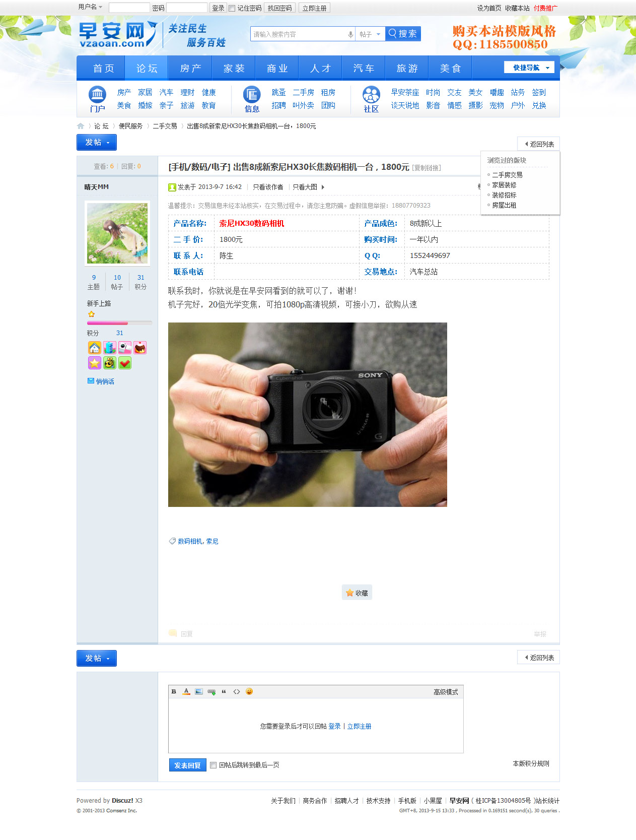636x840 pixels.
Task: Click the 门户 portal icon
Action: coord(97,95)
